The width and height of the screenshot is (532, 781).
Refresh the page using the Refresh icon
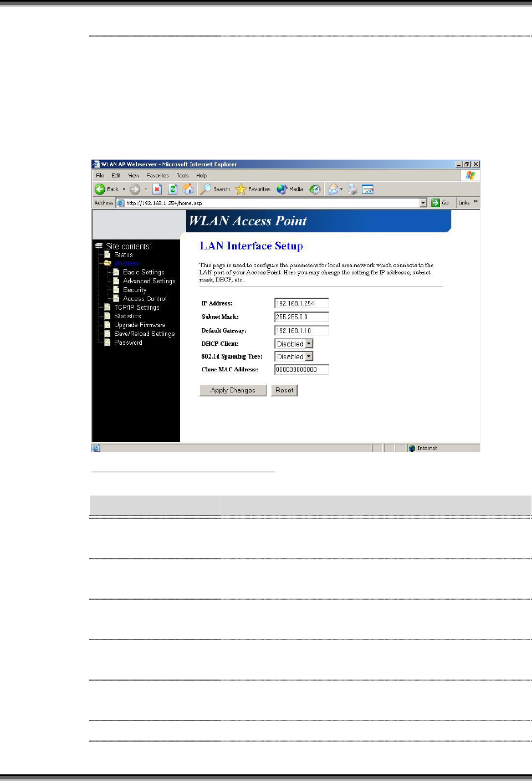pos(172,189)
